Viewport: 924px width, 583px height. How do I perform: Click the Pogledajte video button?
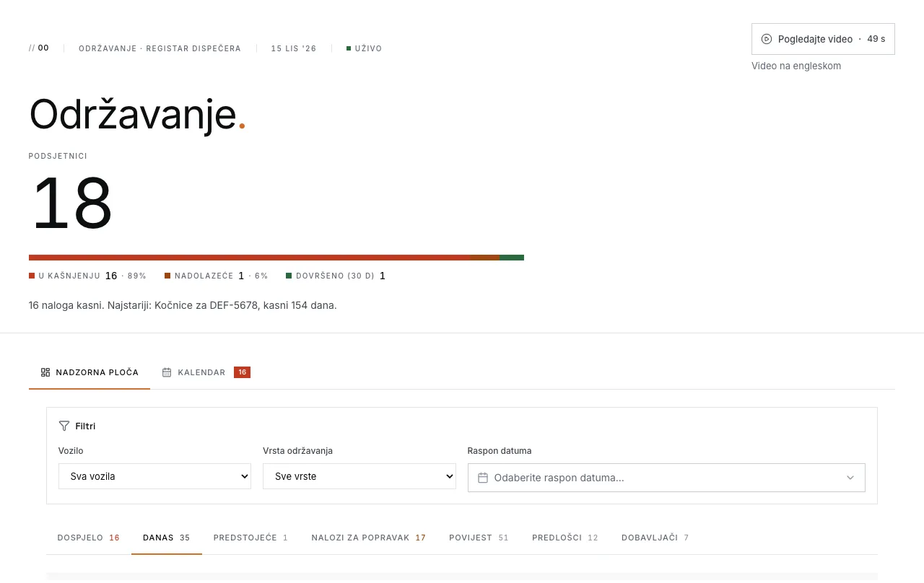pos(823,39)
